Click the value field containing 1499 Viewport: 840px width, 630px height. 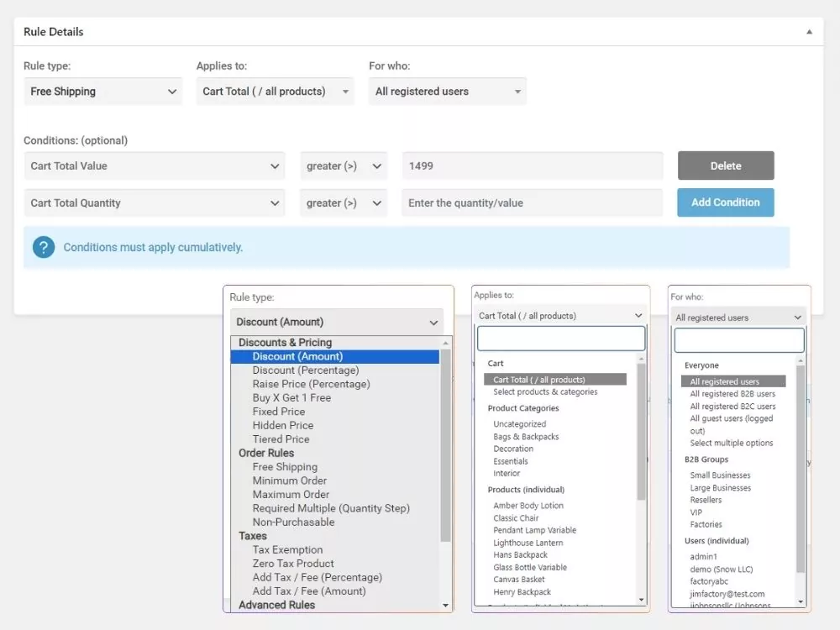tap(533, 166)
